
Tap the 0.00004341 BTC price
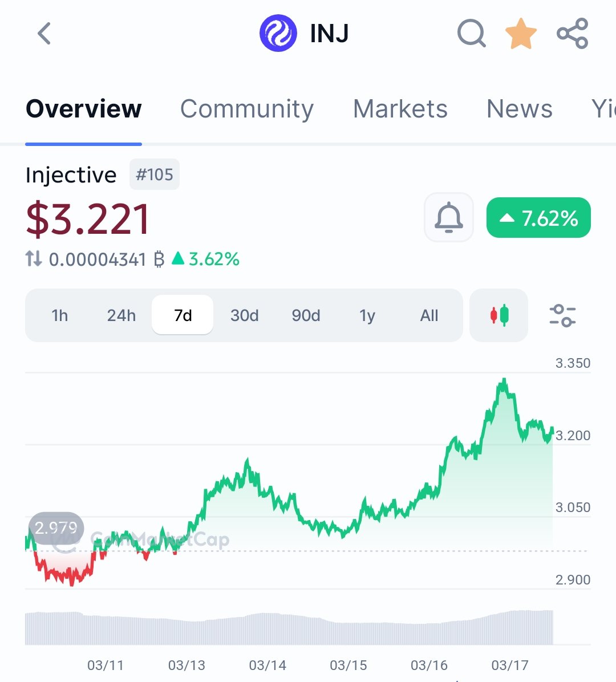click(107, 259)
